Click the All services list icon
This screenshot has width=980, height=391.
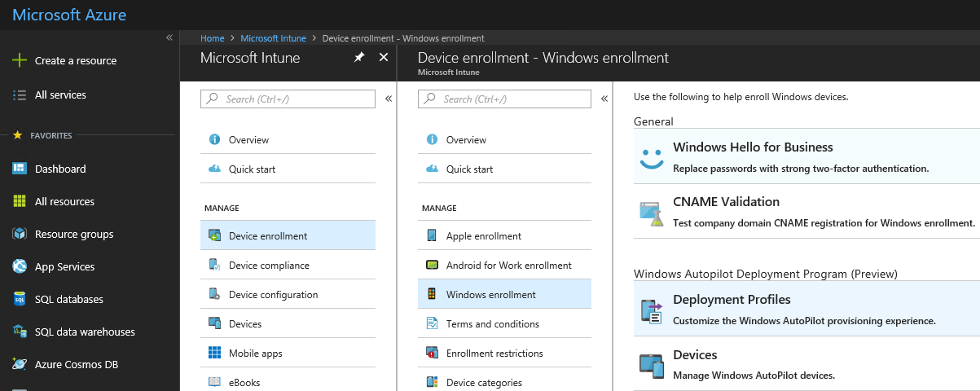(20, 95)
